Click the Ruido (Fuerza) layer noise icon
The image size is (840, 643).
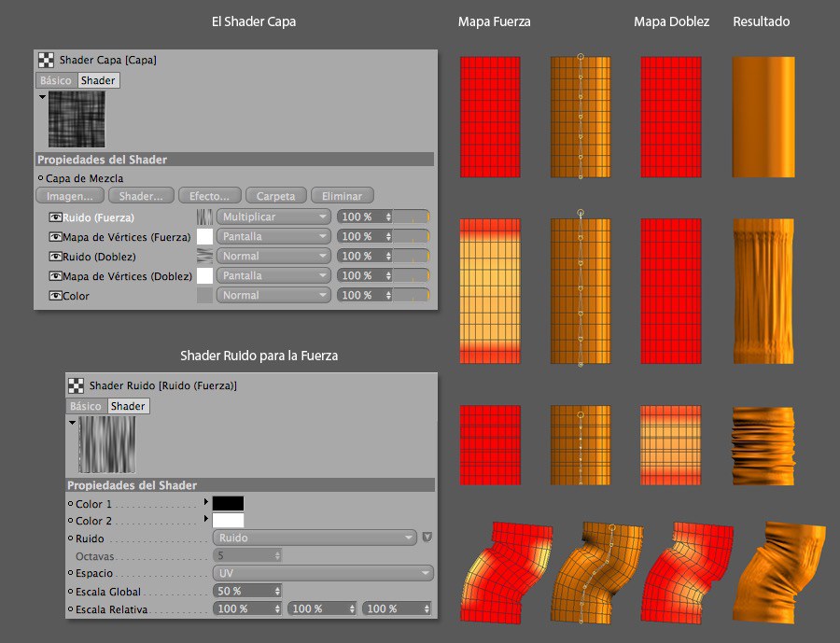click(203, 217)
